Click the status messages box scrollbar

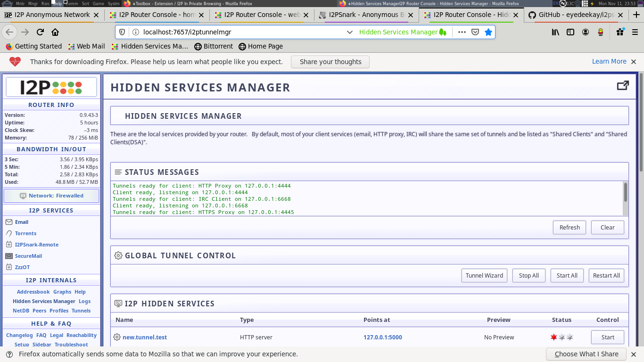point(626,192)
